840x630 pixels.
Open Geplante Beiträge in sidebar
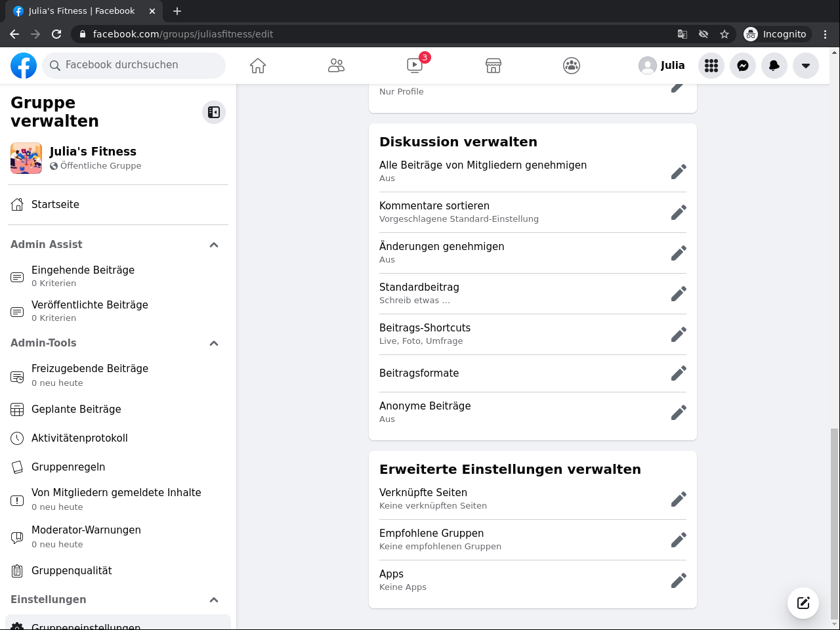(x=76, y=409)
